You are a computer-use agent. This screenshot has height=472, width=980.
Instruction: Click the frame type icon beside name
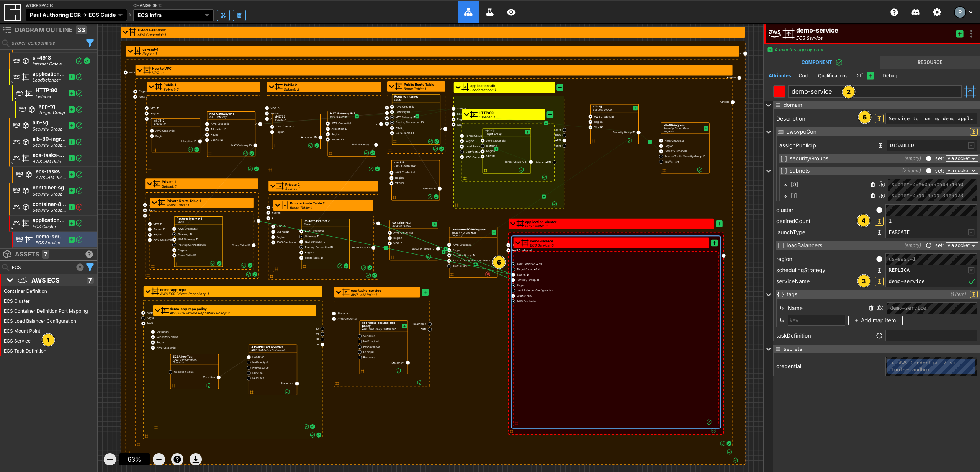(970, 92)
